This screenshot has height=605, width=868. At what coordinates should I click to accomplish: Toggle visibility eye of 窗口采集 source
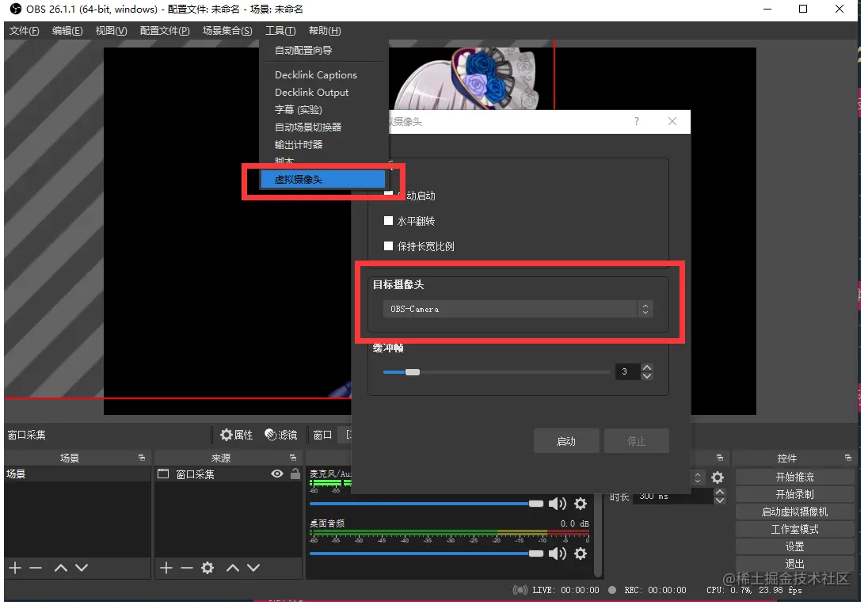click(x=276, y=474)
